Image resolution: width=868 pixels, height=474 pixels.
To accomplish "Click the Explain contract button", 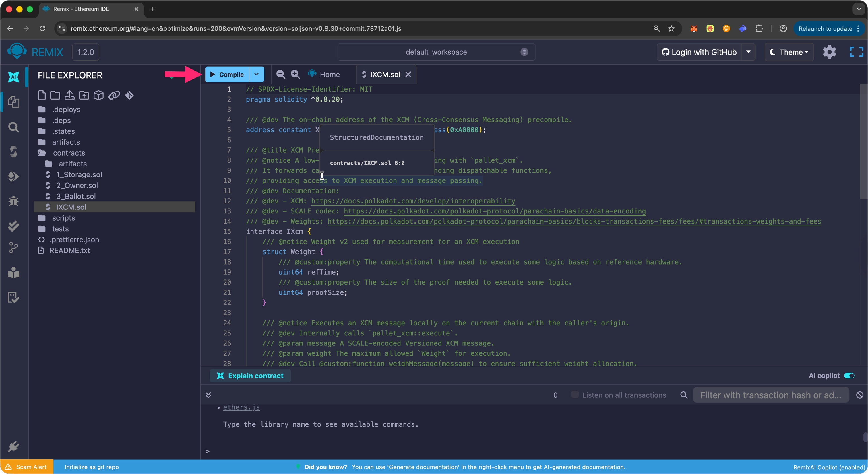I will tap(250, 376).
